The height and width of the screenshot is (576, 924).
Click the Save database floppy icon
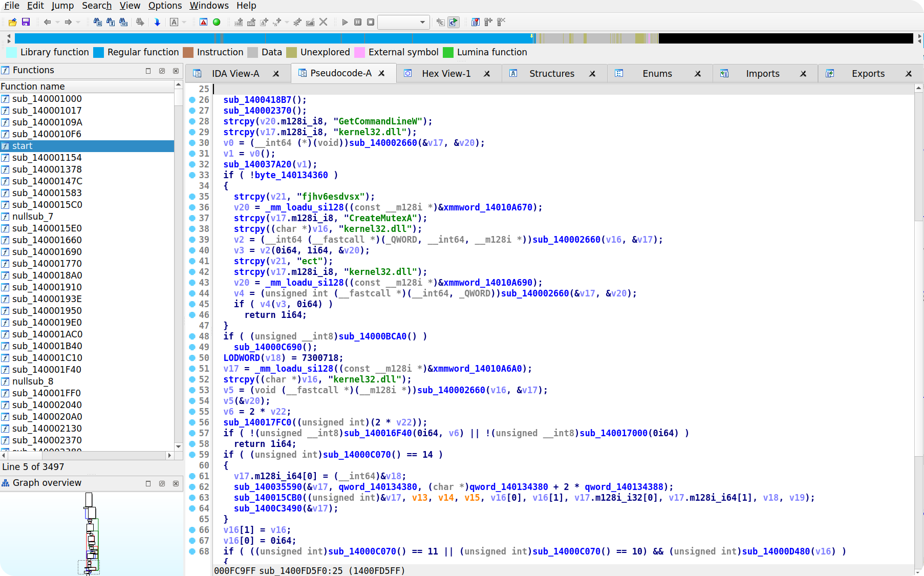coord(26,22)
